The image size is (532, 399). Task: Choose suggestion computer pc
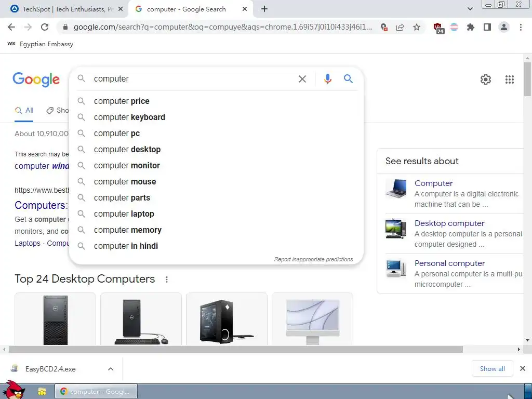coord(216,134)
